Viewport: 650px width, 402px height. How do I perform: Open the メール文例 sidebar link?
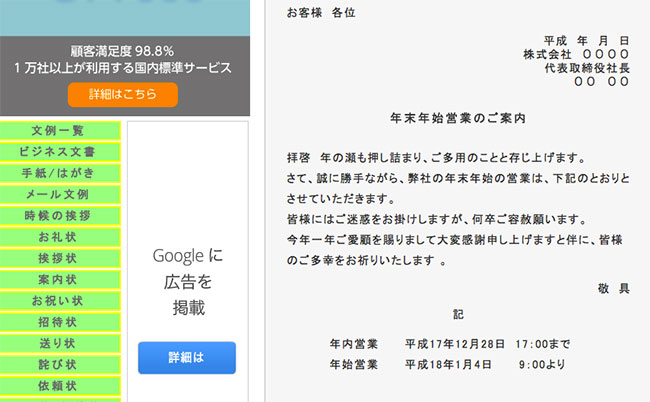(x=58, y=194)
